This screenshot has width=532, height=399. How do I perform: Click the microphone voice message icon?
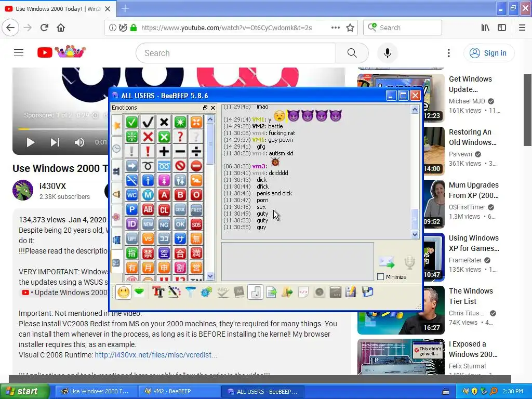[x=410, y=262]
